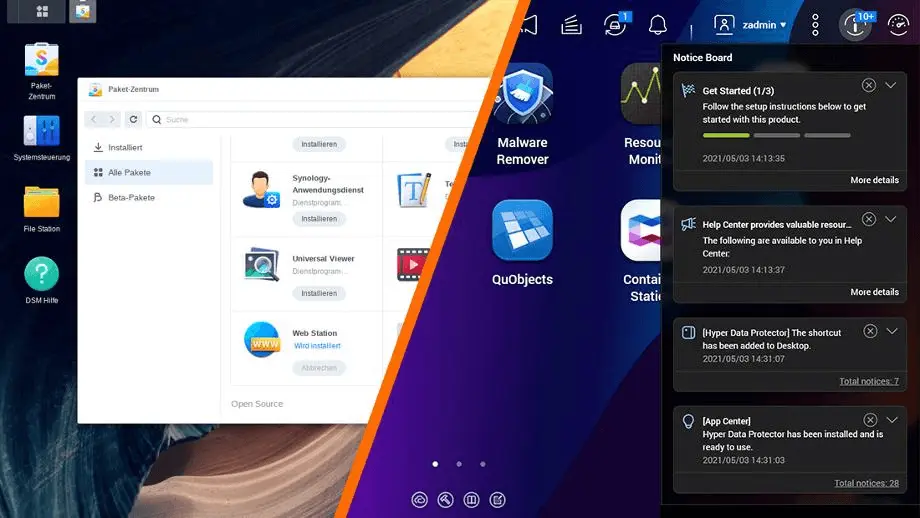Click the Total notices: 28 link
Viewport: 920px width, 518px height.
[x=866, y=483]
